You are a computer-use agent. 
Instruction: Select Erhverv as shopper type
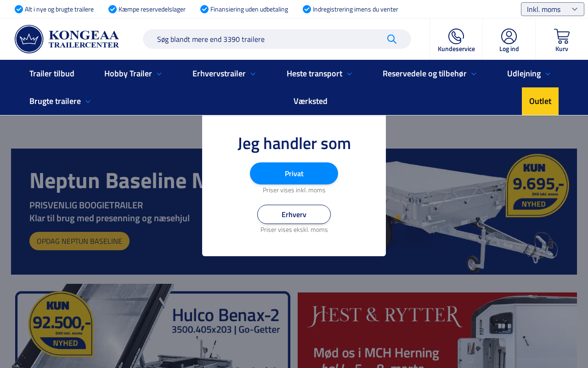pos(294,214)
